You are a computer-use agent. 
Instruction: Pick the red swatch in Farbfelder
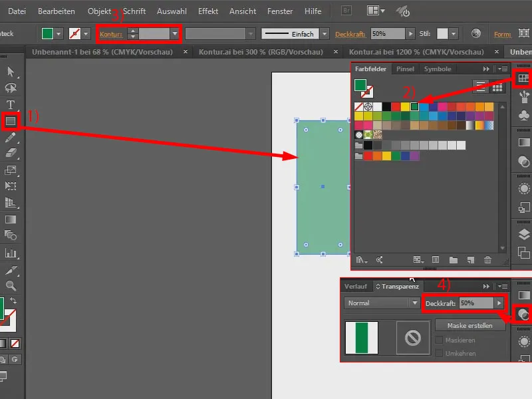click(396, 106)
